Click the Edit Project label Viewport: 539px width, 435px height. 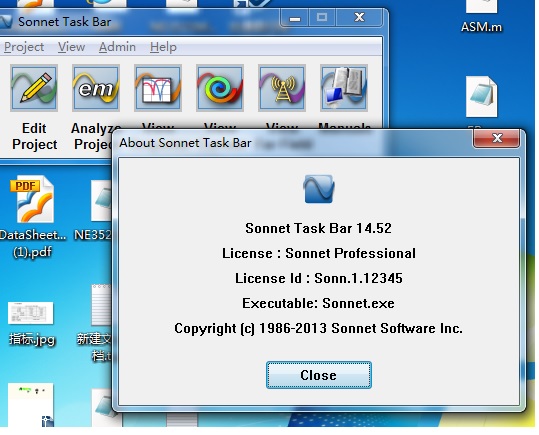coord(34,136)
